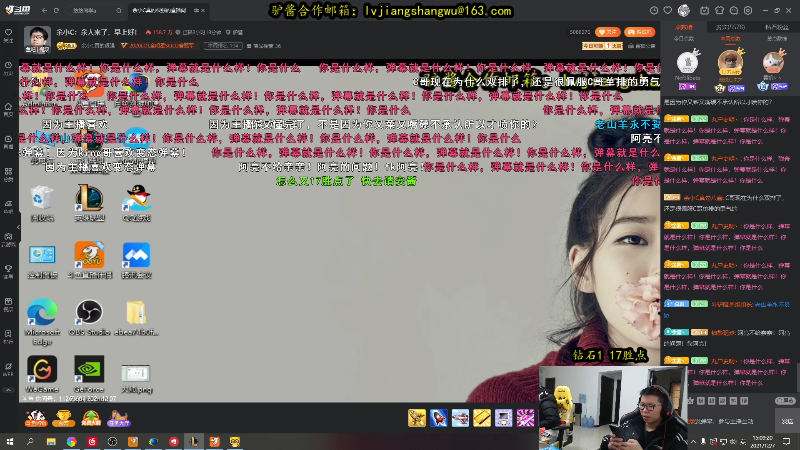
Task: Open the daily check-in calendar icon
Action: (705, 10)
